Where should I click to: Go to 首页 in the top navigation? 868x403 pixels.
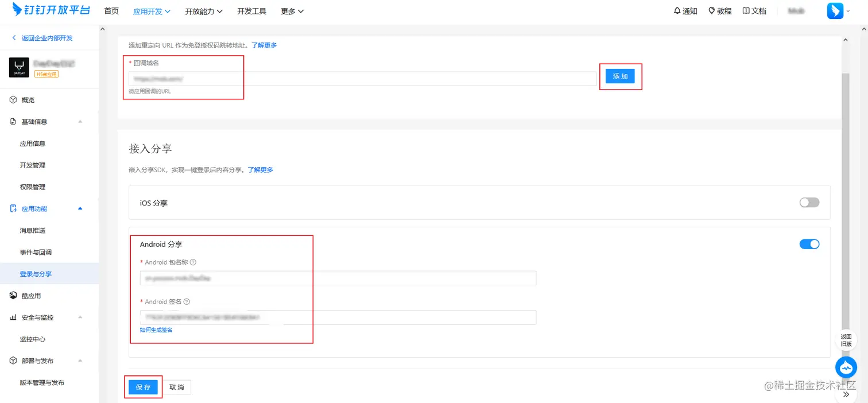tap(111, 11)
